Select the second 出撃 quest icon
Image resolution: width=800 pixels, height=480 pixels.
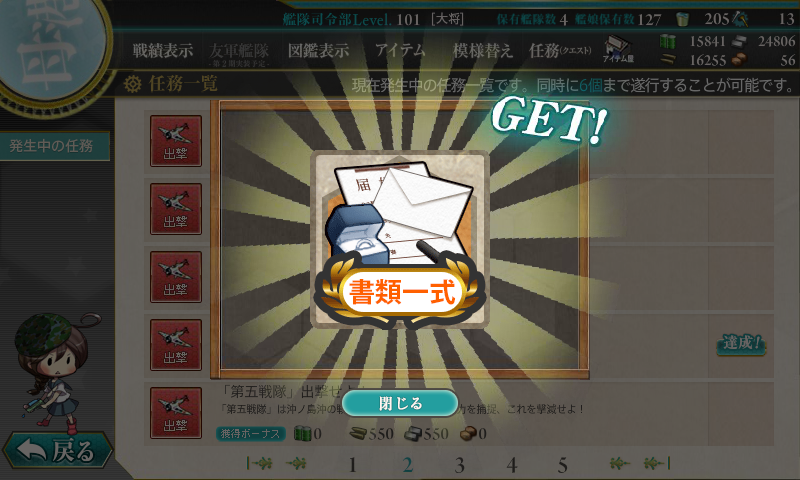pyautogui.click(x=176, y=209)
